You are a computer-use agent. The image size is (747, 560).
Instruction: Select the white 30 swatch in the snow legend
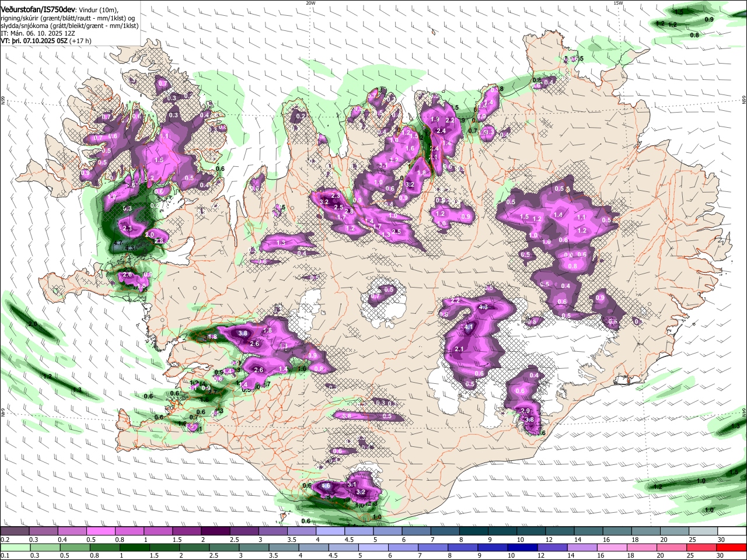click(x=732, y=531)
